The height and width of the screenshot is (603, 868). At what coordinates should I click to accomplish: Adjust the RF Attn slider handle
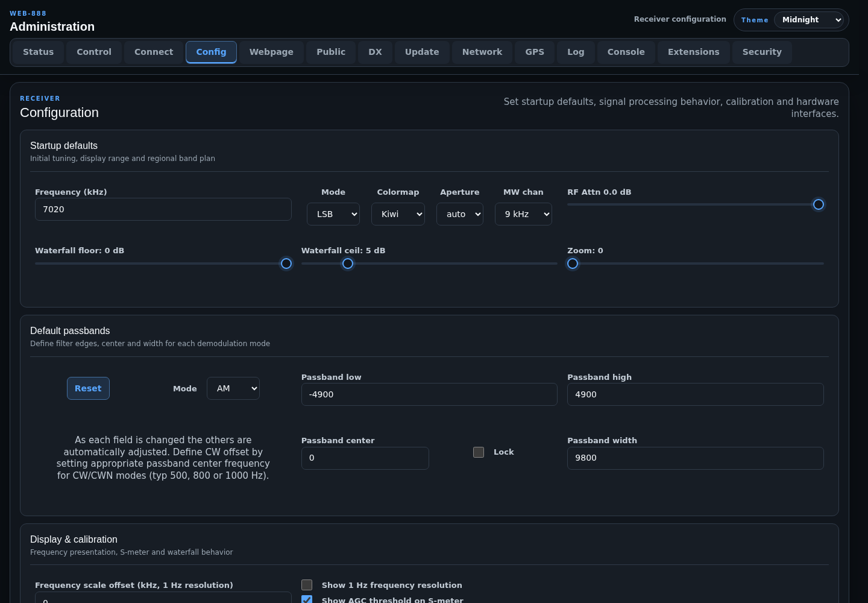pyautogui.click(x=819, y=204)
